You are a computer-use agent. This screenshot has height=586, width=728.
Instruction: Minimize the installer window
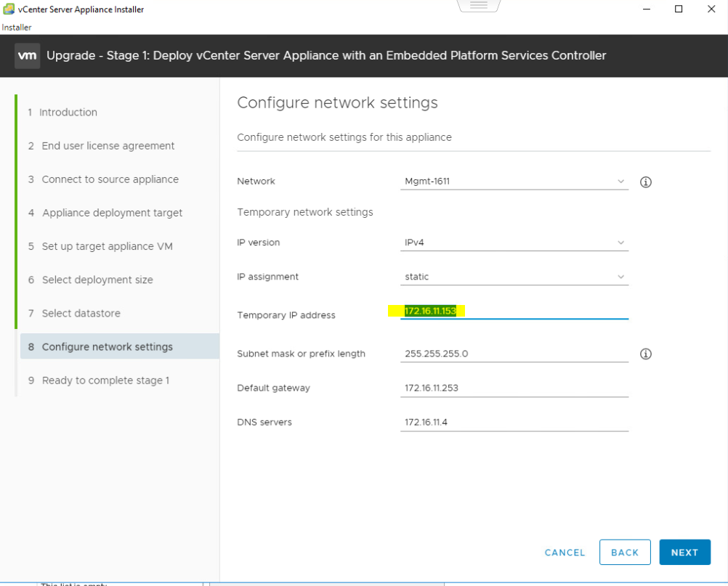click(646, 9)
